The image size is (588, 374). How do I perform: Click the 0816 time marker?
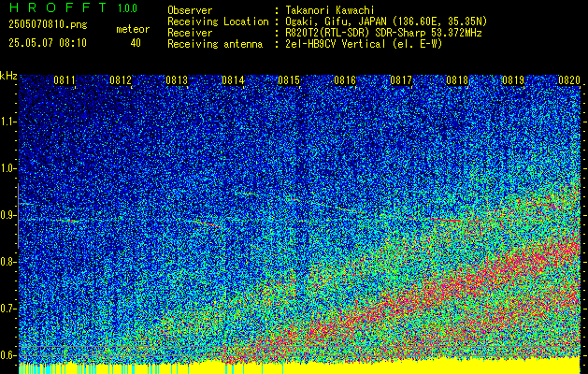point(345,80)
